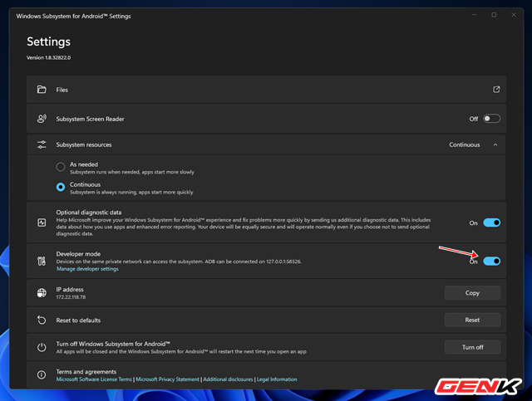Click the Turn off button

pyautogui.click(x=472, y=347)
